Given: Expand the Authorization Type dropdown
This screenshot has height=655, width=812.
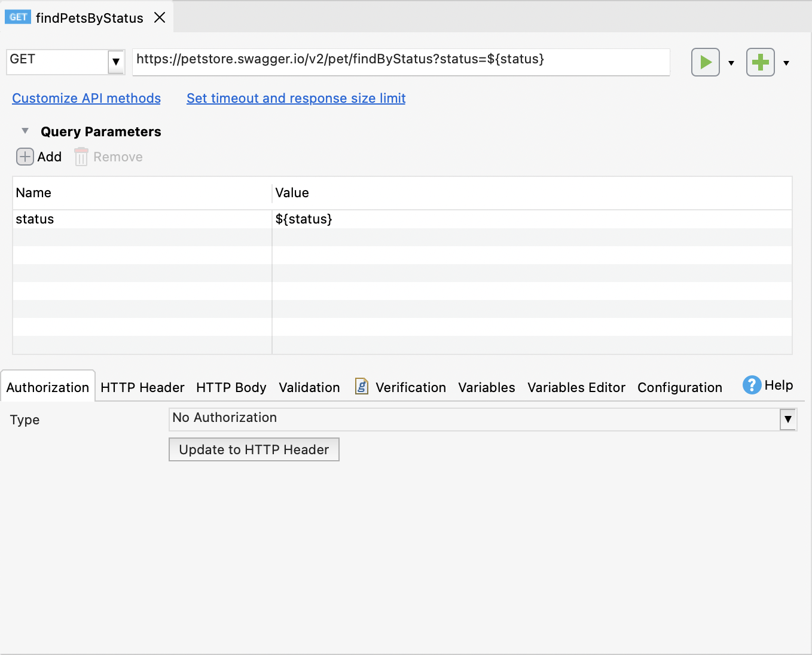Looking at the screenshot, I should pos(788,419).
